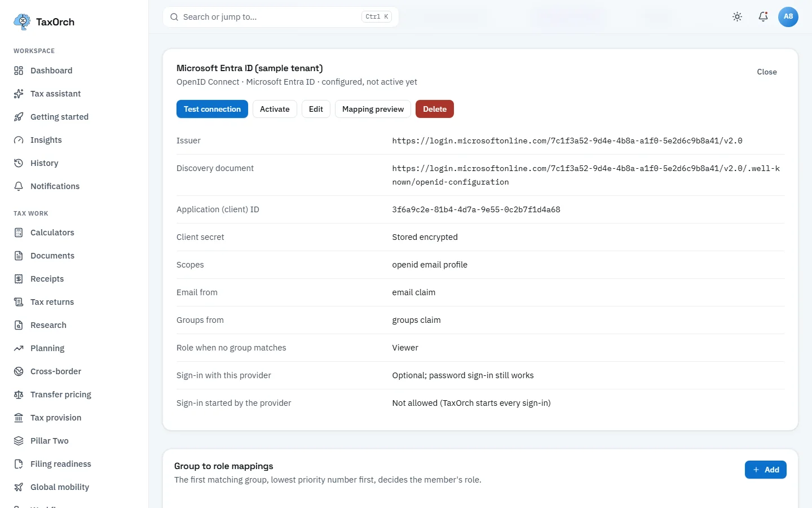
Task: Click the Tax assistant sparkle icon
Action: 19,94
